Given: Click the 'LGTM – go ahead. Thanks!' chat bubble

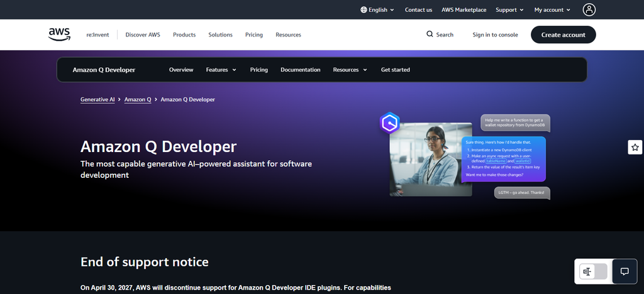Looking at the screenshot, I should (521, 193).
